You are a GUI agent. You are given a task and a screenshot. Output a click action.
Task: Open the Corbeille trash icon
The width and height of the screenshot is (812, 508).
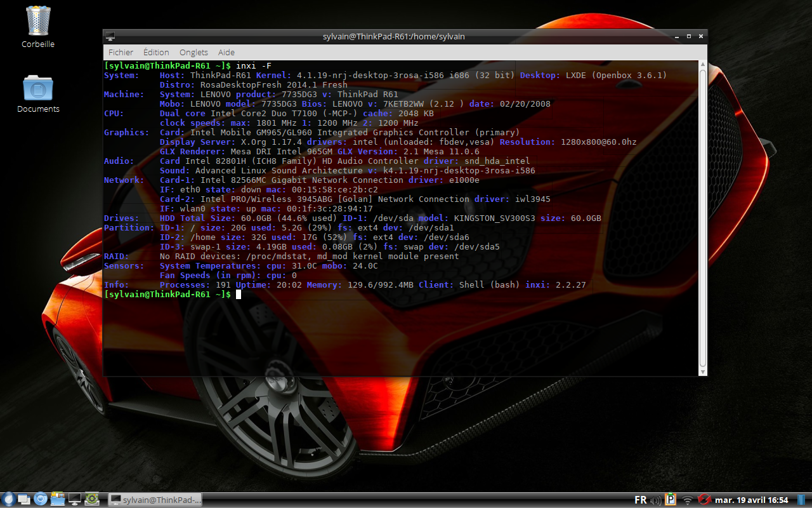coord(38,22)
